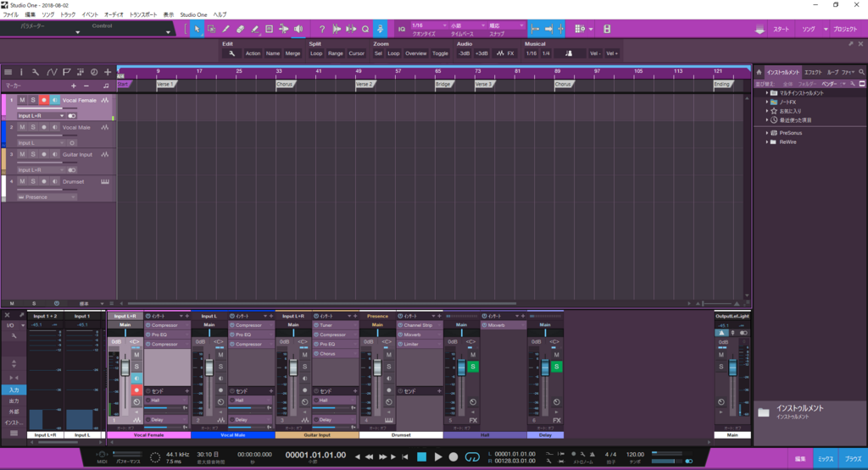Image resolution: width=868 pixels, height=470 pixels.
Task: Switch to the エフェクト browser tab
Action: point(813,72)
